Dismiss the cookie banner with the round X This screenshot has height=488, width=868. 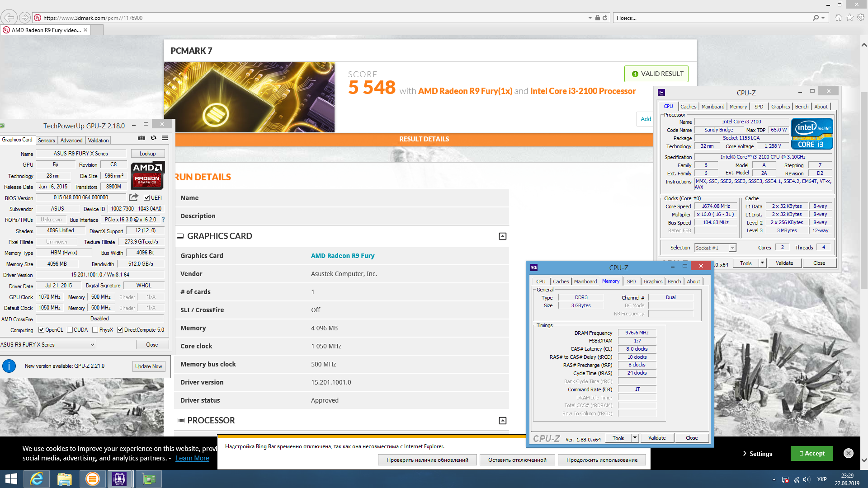(849, 453)
